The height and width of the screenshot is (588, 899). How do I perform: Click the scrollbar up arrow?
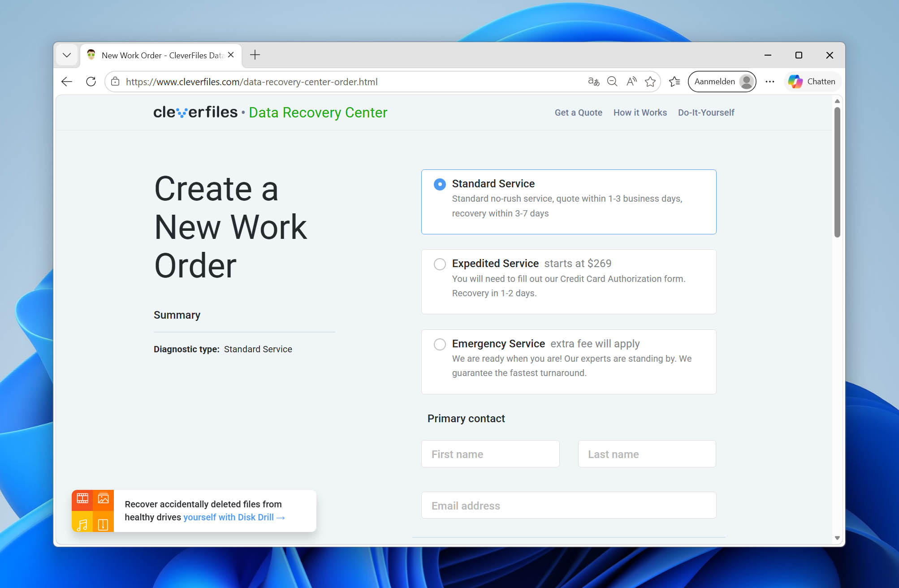pos(837,101)
